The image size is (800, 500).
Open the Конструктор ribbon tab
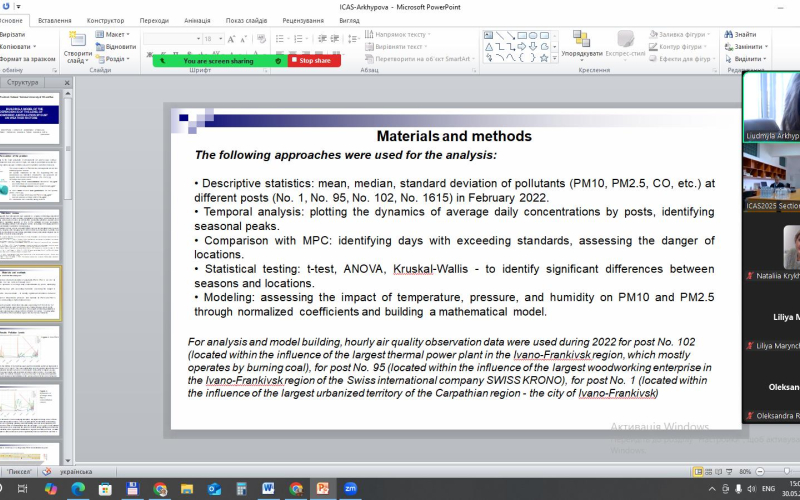(x=105, y=20)
